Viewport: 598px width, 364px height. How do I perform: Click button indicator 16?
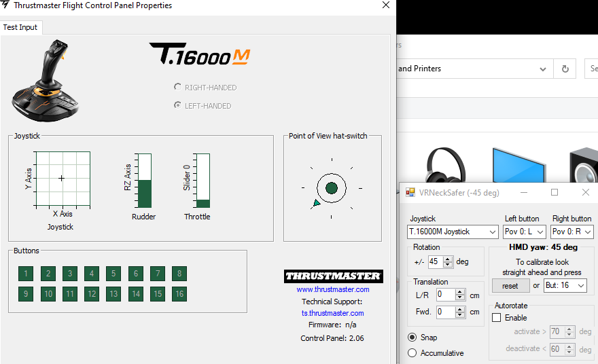click(x=179, y=294)
